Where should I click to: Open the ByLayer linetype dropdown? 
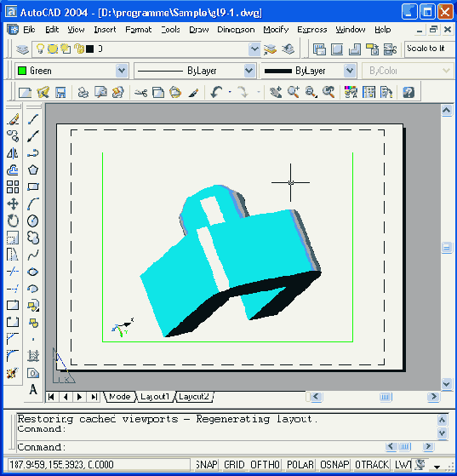(x=248, y=71)
